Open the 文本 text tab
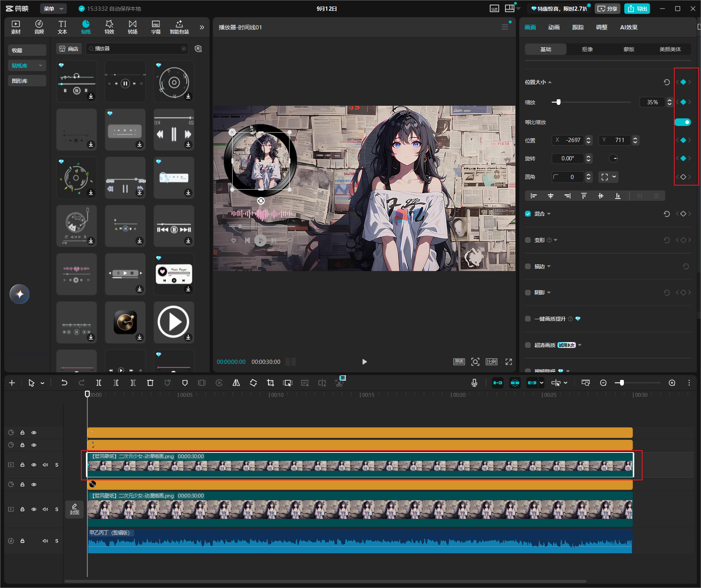701x588 pixels. [62, 27]
